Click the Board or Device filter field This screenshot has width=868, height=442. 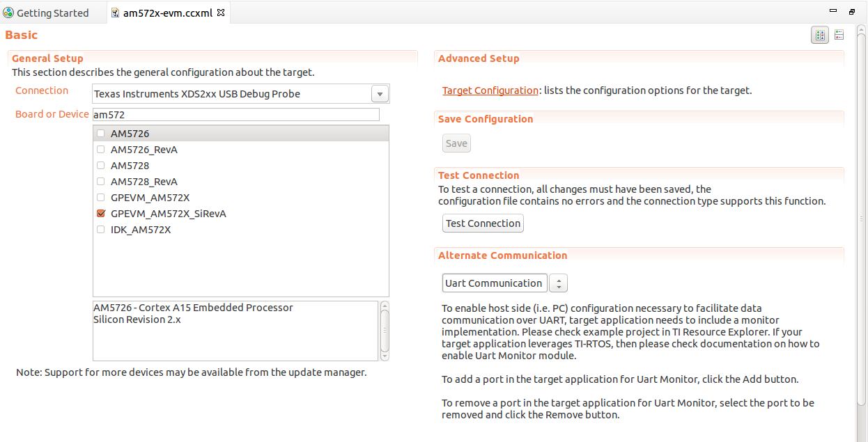(x=236, y=114)
